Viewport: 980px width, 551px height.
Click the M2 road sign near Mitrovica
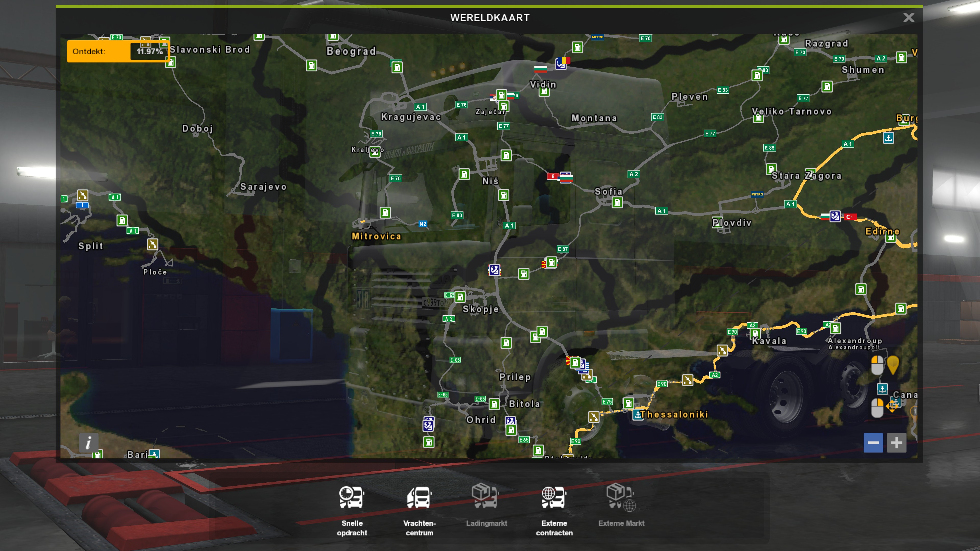pyautogui.click(x=423, y=224)
